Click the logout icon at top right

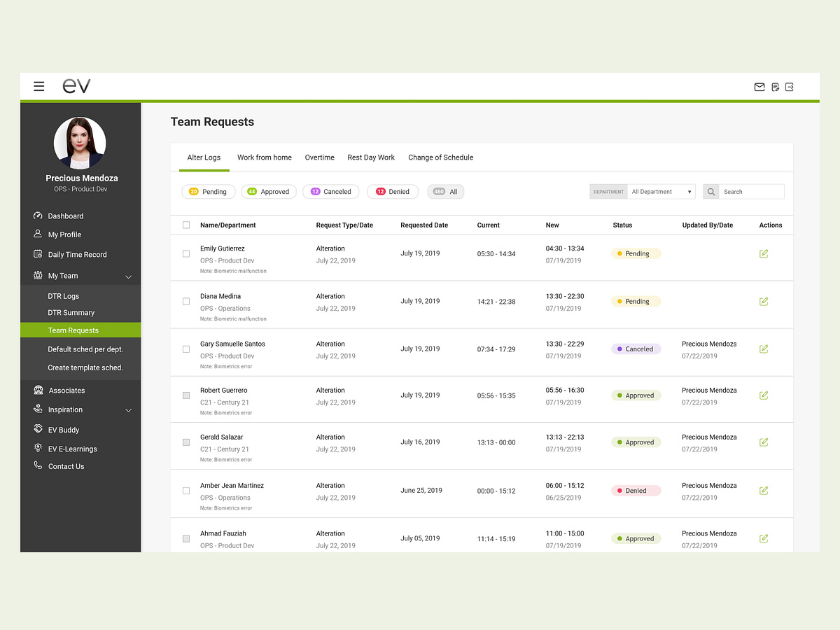[x=790, y=87]
